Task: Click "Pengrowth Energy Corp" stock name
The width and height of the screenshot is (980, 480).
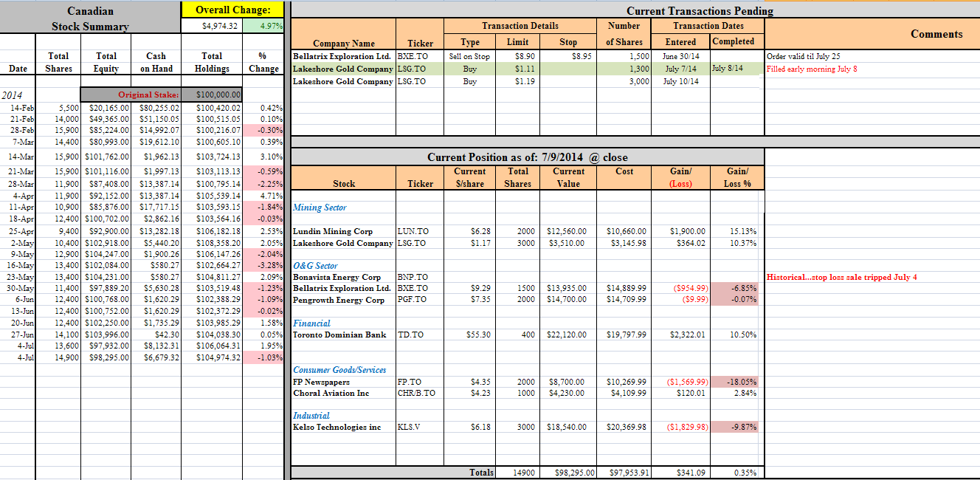Action: tap(339, 300)
